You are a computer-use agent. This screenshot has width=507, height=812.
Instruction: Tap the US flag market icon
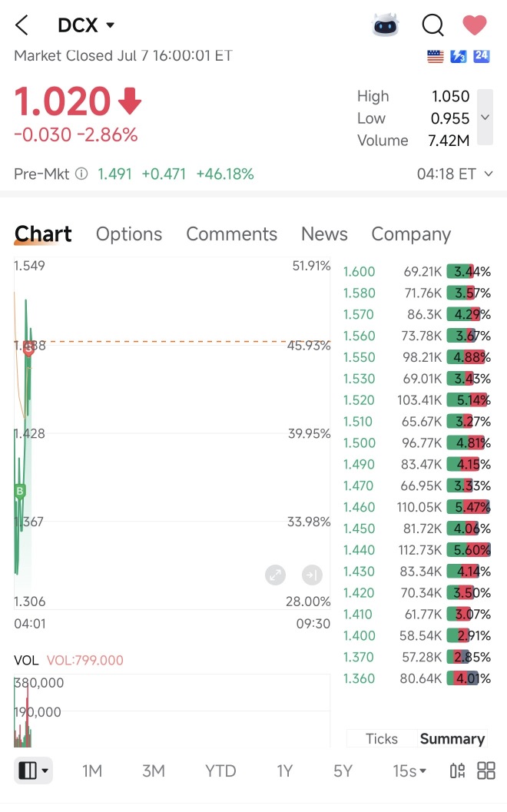coord(436,56)
